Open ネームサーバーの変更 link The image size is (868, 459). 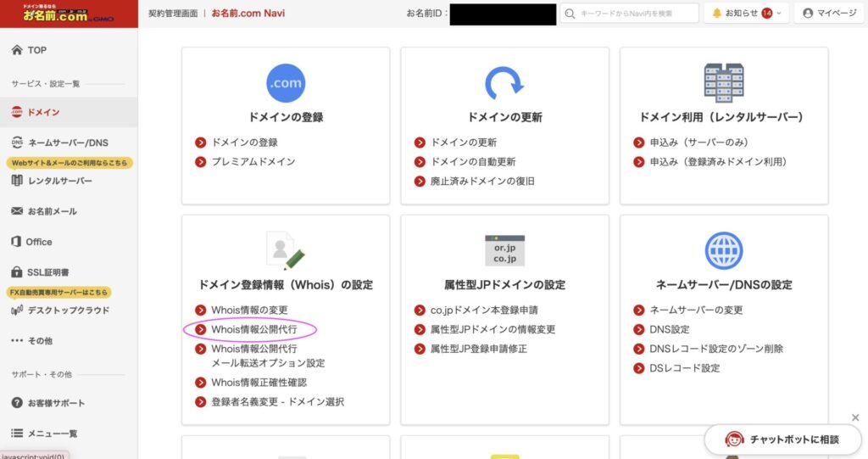click(x=697, y=310)
